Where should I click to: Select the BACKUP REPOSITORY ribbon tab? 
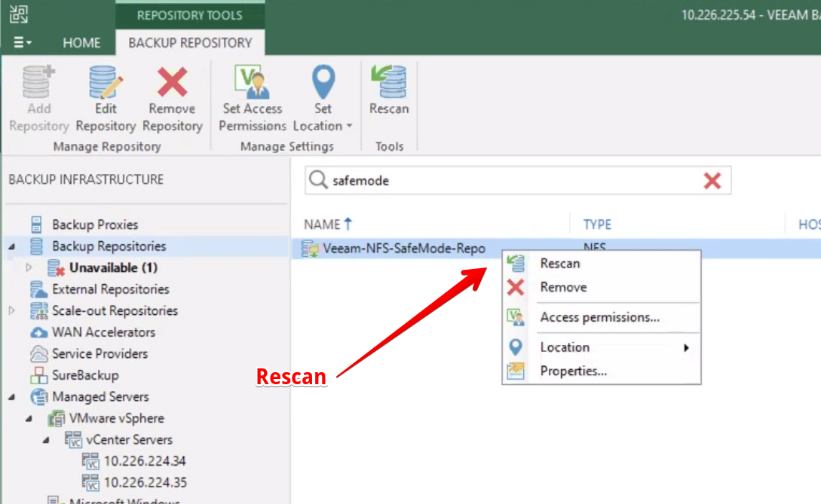tap(190, 43)
